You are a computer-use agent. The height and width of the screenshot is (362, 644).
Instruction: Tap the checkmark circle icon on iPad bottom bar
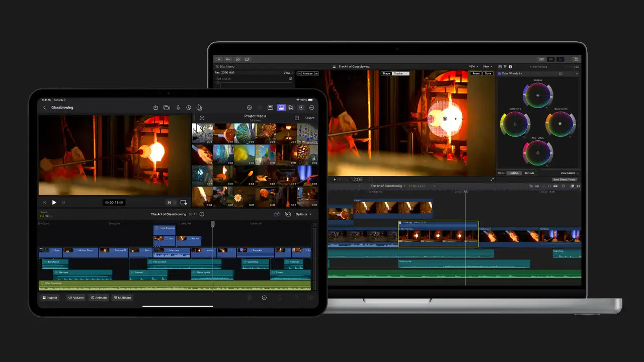[x=264, y=298]
